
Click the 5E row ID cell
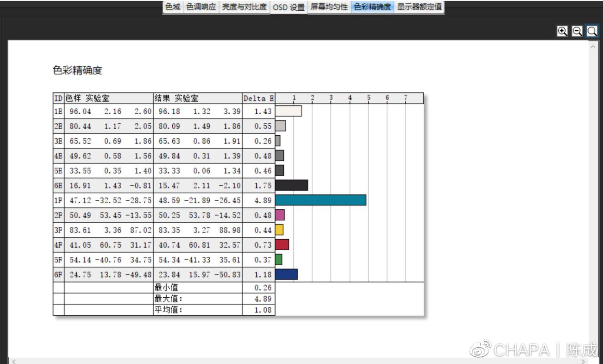(x=59, y=171)
